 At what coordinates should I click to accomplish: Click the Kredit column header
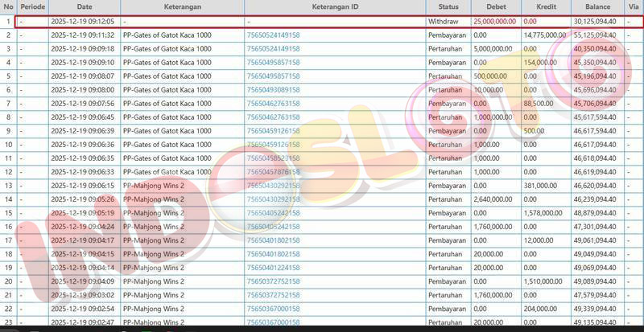[546, 7]
